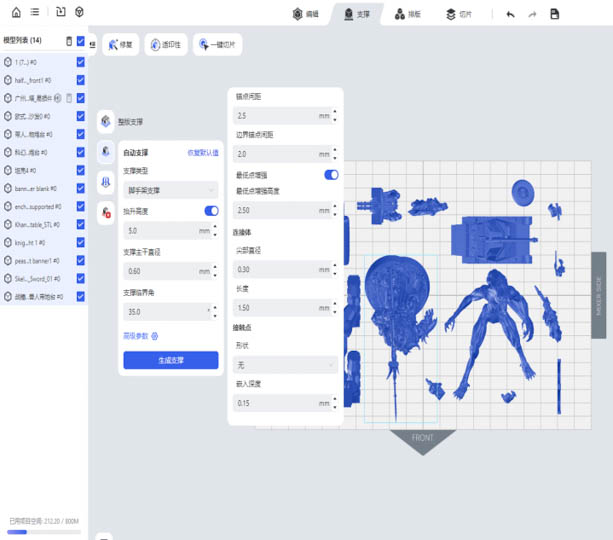613x540 pixels.
Task: Open the 整版支撑 whole-plate support tool
Action: (106, 121)
